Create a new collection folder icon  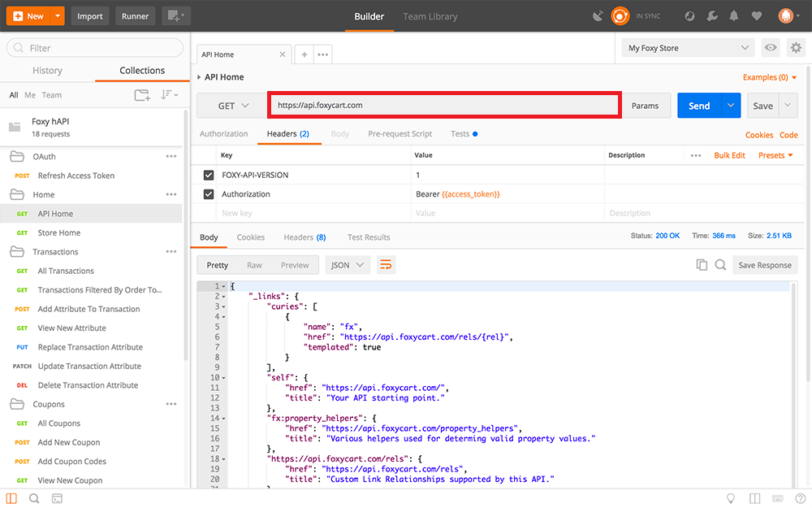point(142,95)
